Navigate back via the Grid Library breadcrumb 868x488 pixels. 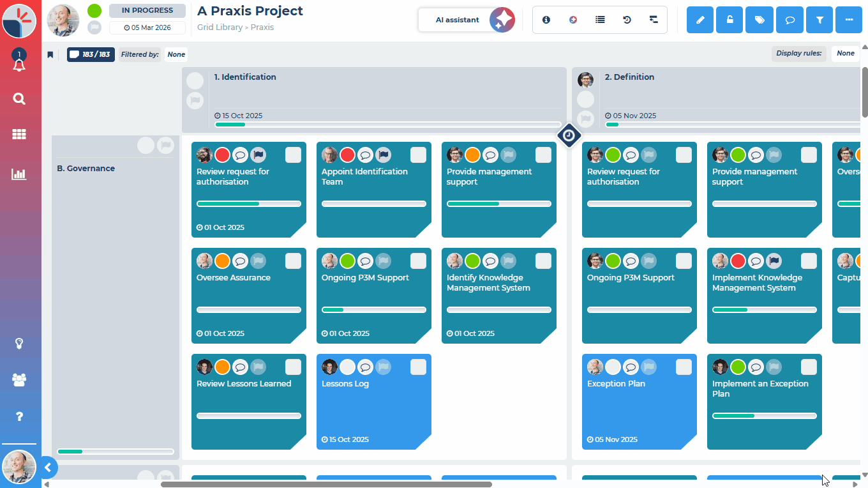click(x=220, y=27)
